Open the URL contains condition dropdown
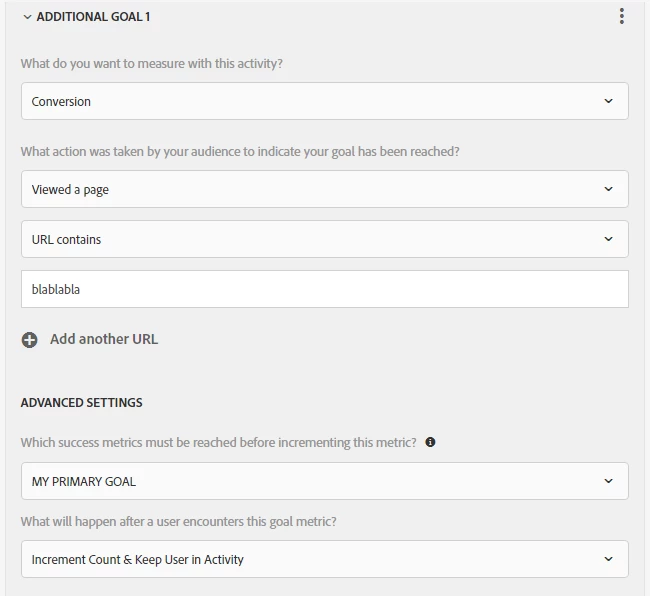Viewport: 650px width, 596px height. coord(324,240)
